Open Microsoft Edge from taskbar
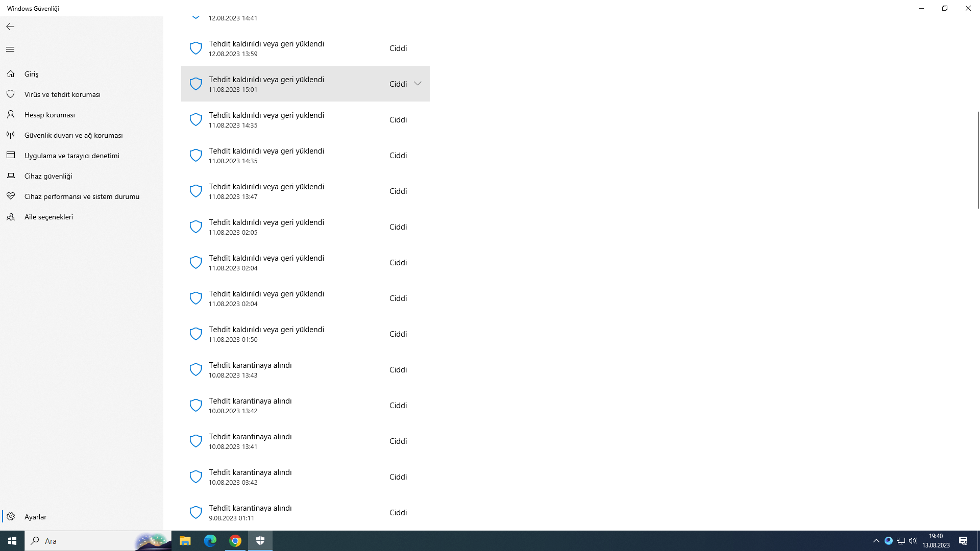Image resolution: width=980 pixels, height=551 pixels. pyautogui.click(x=210, y=541)
